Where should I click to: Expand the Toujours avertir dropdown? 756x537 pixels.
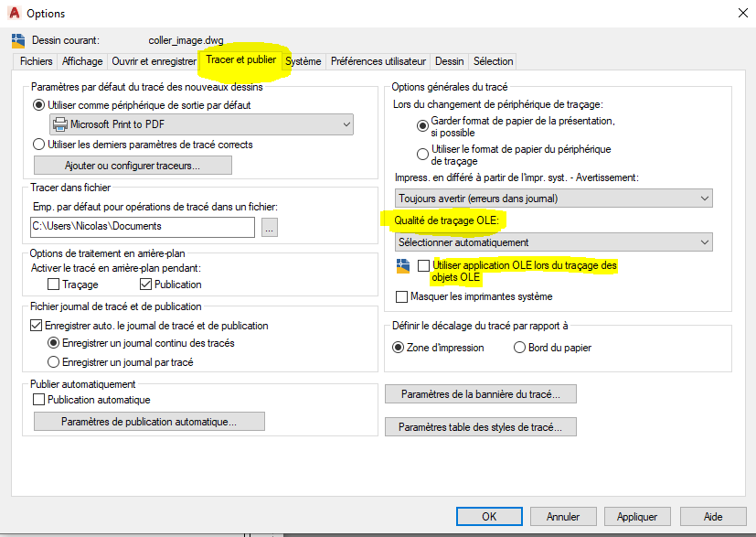pos(554,198)
